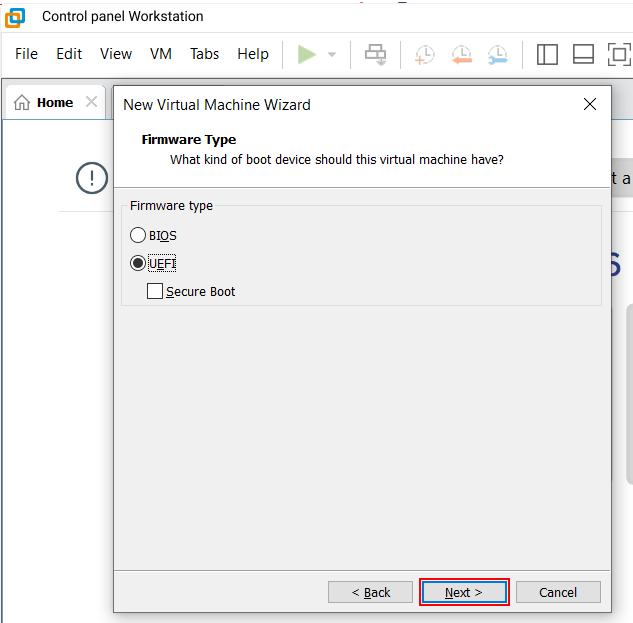Enable the Secure Boot checkbox
The image size is (633, 623).
(x=155, y=292)
